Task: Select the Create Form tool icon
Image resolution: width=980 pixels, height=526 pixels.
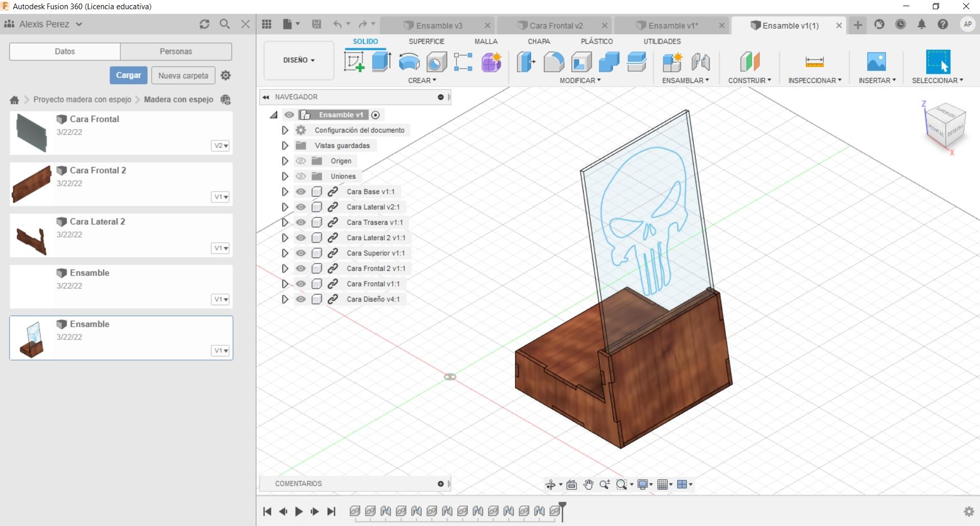Action: [491, 62]
